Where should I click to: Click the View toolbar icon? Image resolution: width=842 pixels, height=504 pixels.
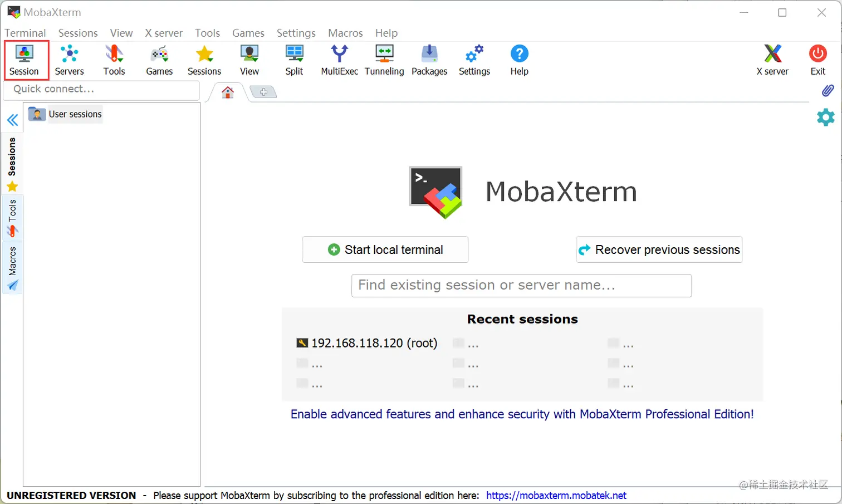(x=249, y=60)
